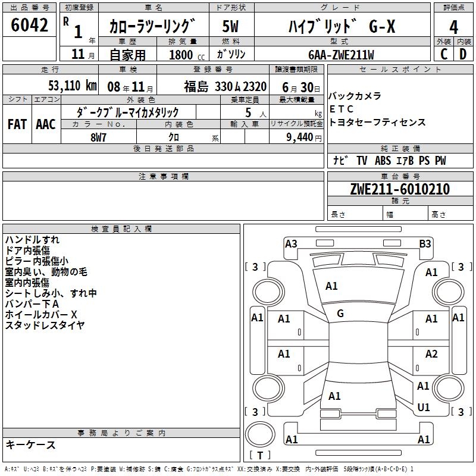The width and height of the screenshot is (476, 476).
Task: Select the G windshield mark on the diagram
Action: click(340, 314)
